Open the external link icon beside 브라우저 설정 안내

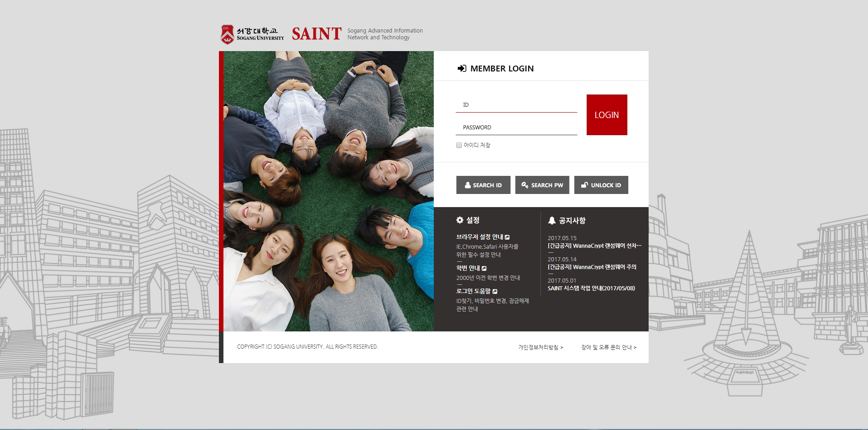(x=507, y=237)
